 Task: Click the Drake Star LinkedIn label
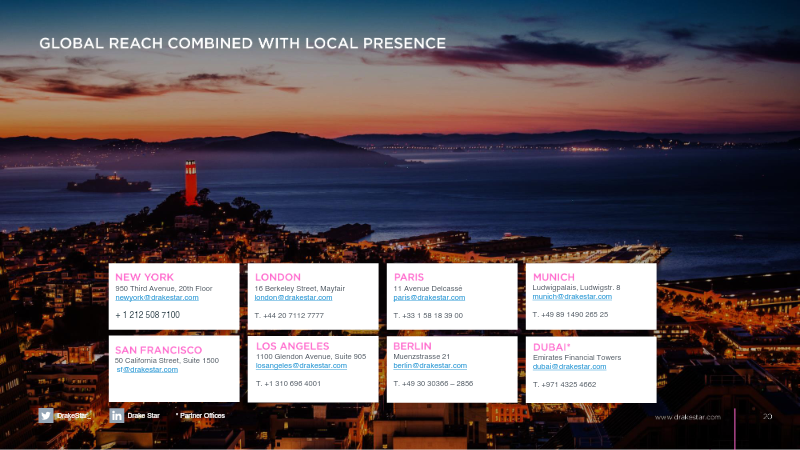pos(143,415)
